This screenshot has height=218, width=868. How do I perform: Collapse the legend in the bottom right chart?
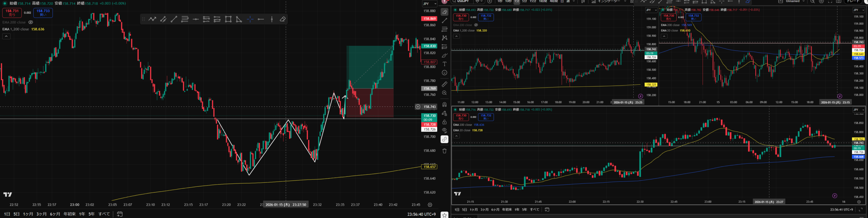[456, 136]
